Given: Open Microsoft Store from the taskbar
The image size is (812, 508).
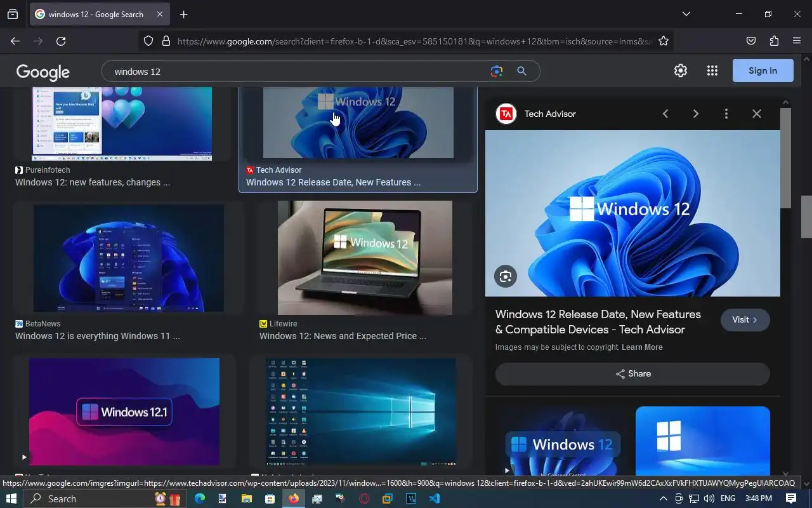Looking at the screenshot, I should [x=270, y=498].
